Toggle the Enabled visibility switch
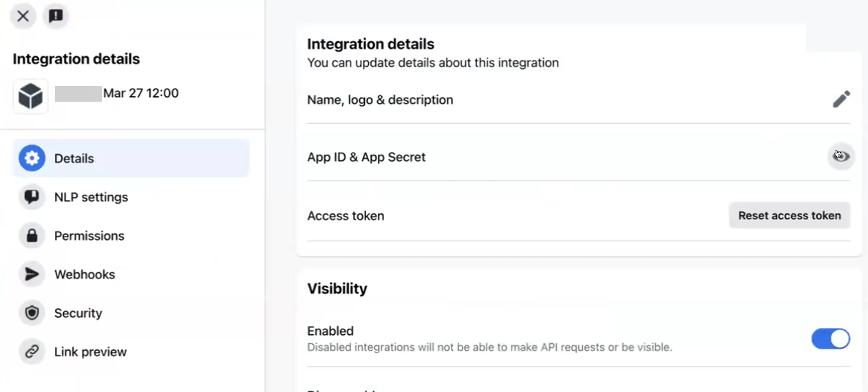The width and height of the screenshot is (868, 392). (831, 338)
